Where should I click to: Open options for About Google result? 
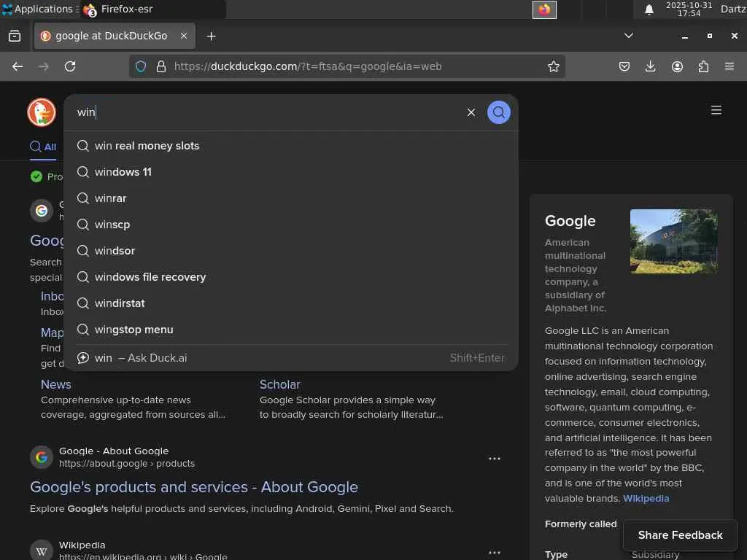495,459
